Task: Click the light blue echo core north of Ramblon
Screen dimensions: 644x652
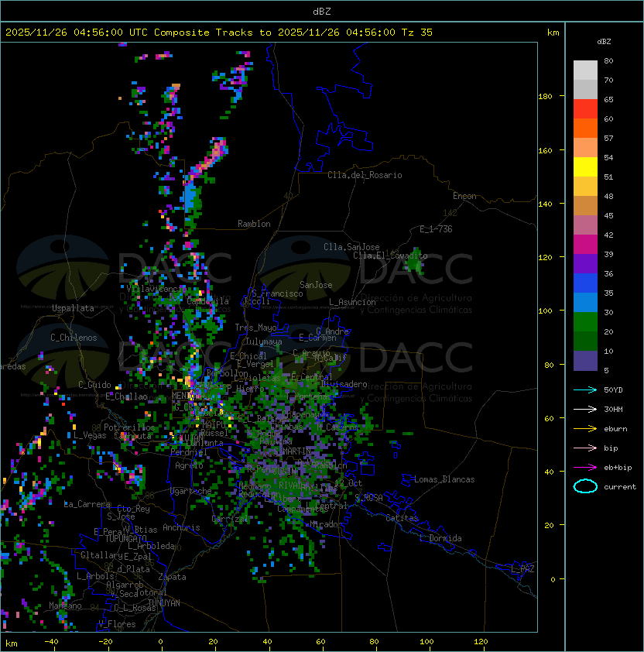Action: pyautogui.click(x=191, y=198)
